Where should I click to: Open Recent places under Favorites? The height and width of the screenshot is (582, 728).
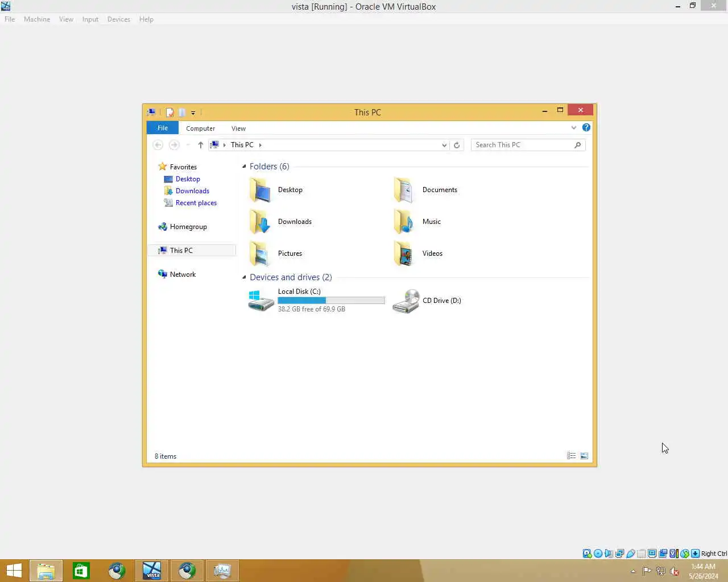(x=196, y=203)
